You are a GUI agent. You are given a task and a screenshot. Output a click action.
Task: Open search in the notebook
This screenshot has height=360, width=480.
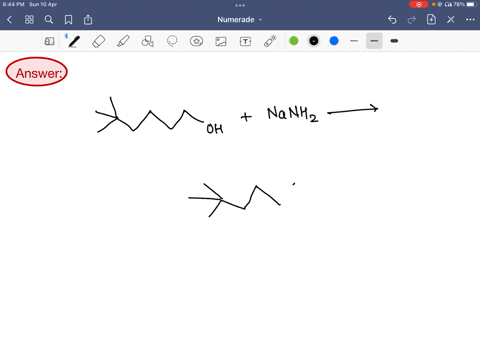49,20
